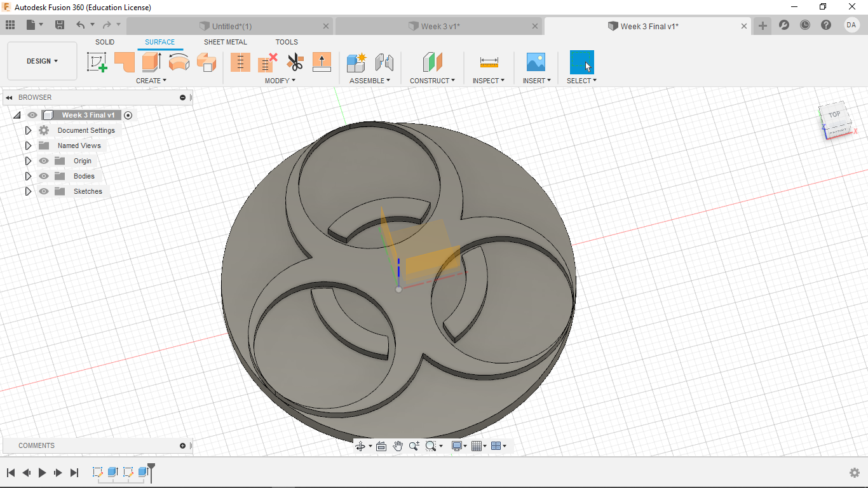Expand the Sketches folder
Image resolution: width=868 pixels, height=488 pixels.
(x=28, y=191)
